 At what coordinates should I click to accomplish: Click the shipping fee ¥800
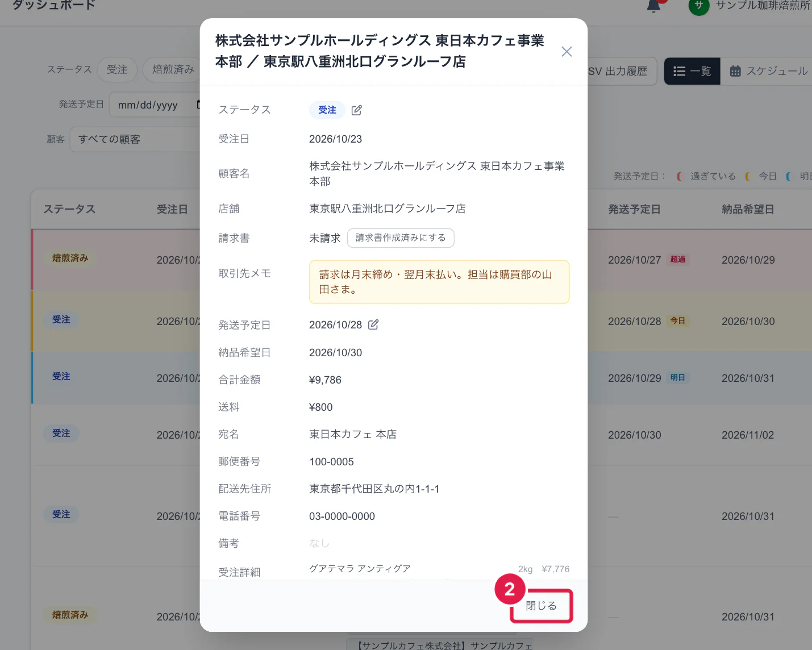pos(321,407)
